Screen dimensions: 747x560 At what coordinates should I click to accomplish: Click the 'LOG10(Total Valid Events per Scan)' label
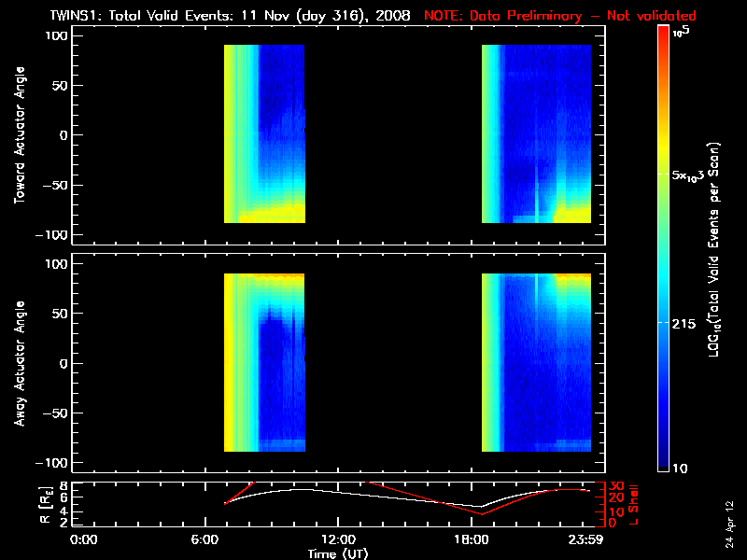tap(714, 249)
